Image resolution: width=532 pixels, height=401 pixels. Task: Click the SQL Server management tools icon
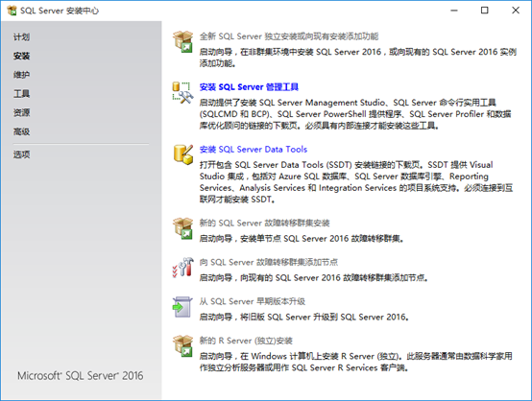click(182, 92)
